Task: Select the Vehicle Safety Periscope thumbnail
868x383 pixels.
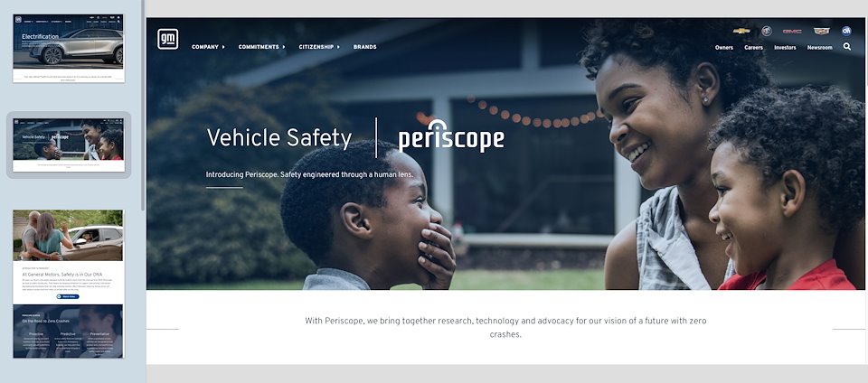Action: point(69,145)
